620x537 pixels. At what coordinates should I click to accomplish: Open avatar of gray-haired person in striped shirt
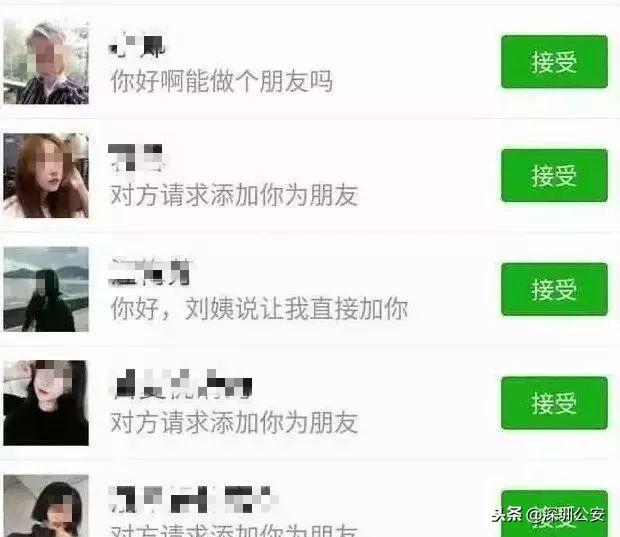[x=46, y=62]
